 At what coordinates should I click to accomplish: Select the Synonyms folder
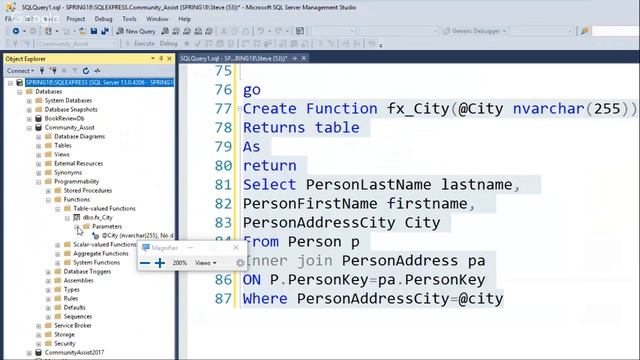click(68, 172)
